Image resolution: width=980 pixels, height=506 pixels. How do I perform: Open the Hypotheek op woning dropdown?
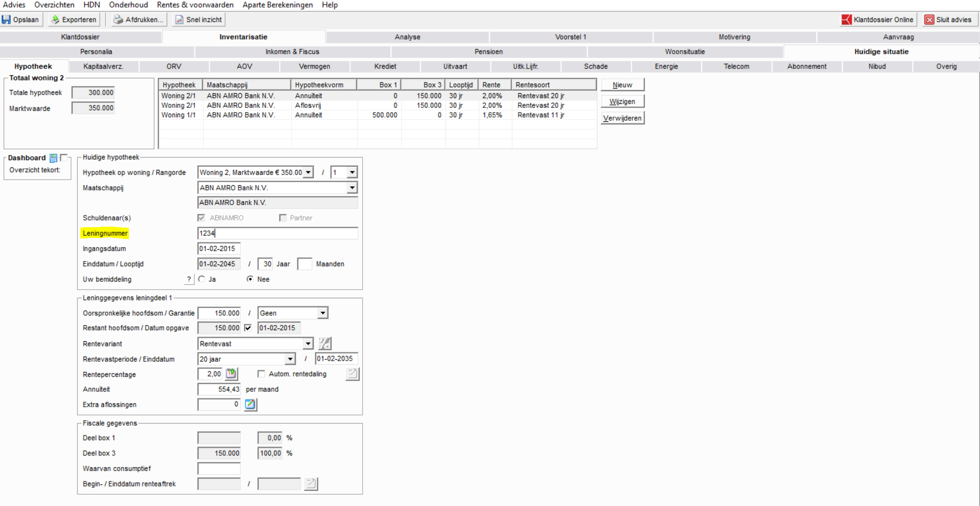(x=308, y=172)
